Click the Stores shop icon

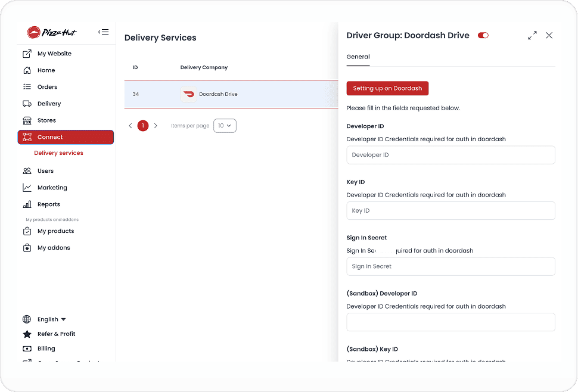27,120
